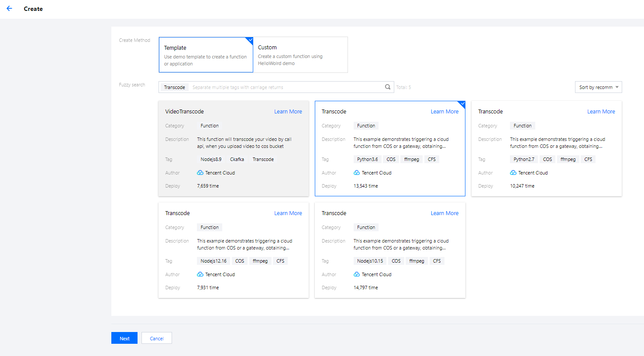The height and width of the screenshot is (356, 644).
Task: Open Learn More on VideoTranscode card
Action: point(288,112)
